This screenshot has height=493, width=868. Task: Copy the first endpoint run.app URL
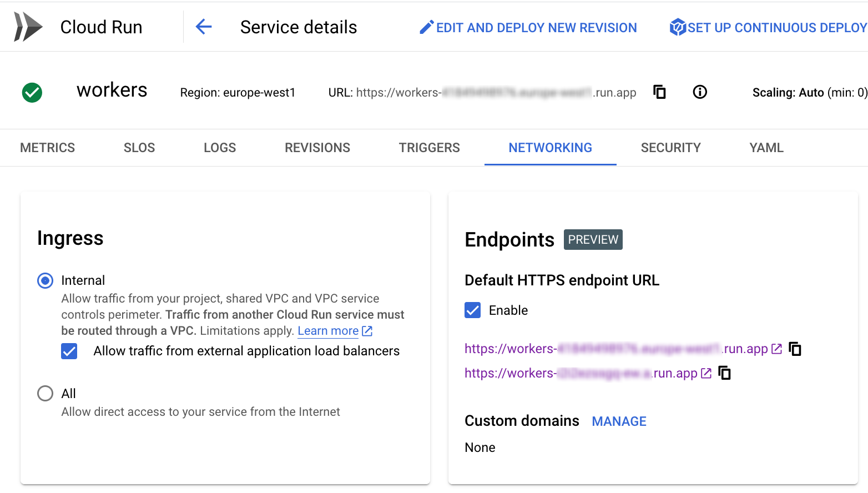795,349
